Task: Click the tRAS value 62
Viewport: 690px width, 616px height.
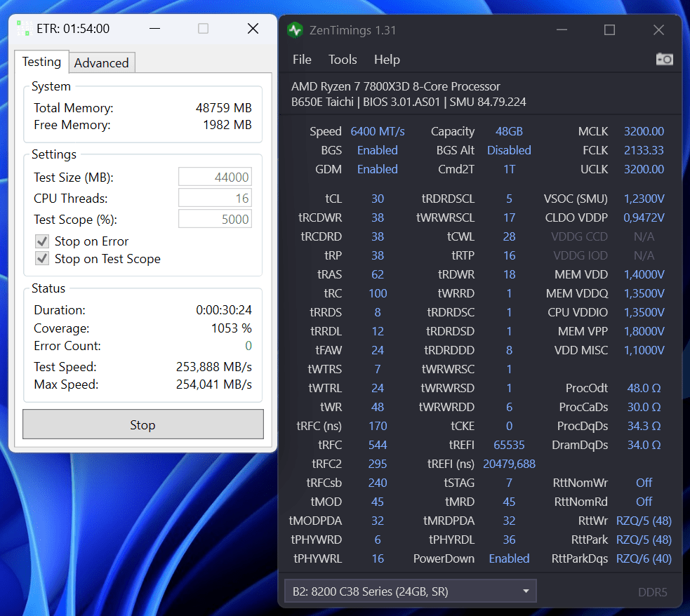Action: coord(378,274)
